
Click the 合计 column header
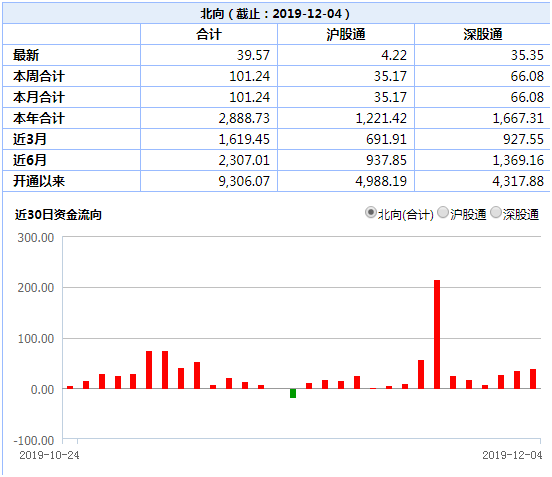[209, 34]
